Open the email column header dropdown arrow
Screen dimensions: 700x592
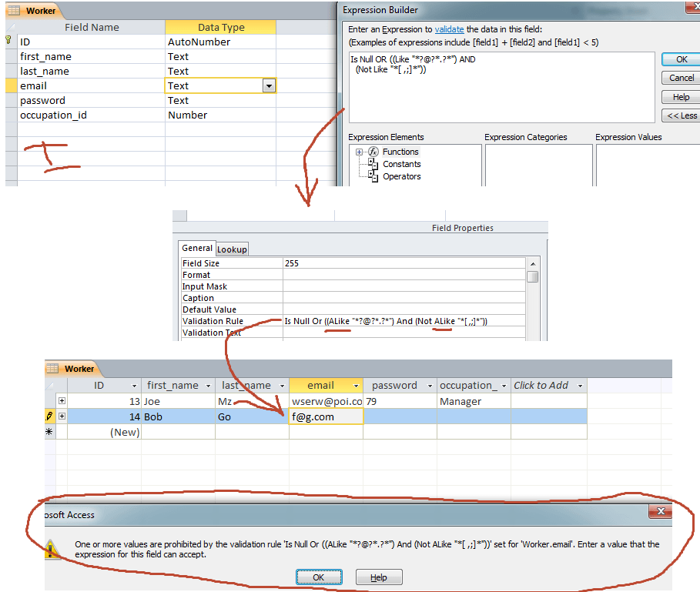[x=356, y=386]
